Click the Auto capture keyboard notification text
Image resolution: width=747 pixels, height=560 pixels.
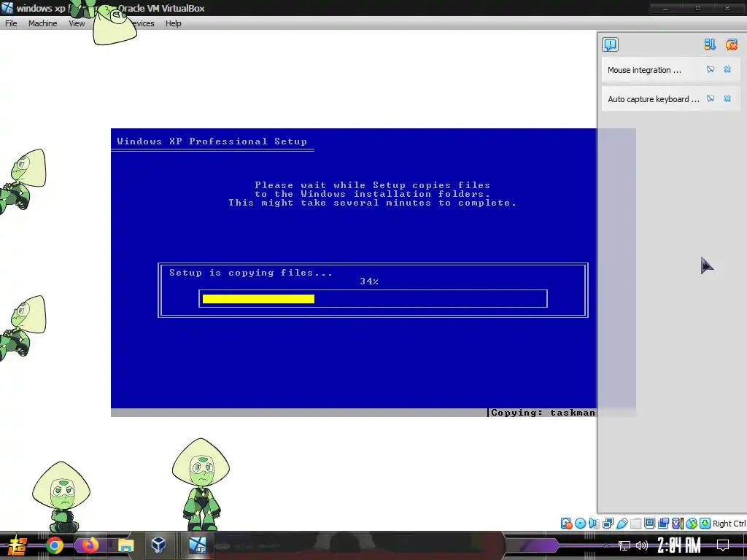click(653, 99)
